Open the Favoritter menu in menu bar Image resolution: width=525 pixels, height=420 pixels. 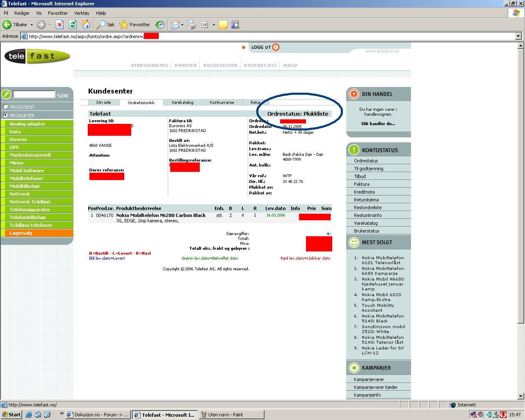click(x=57, y=13)
